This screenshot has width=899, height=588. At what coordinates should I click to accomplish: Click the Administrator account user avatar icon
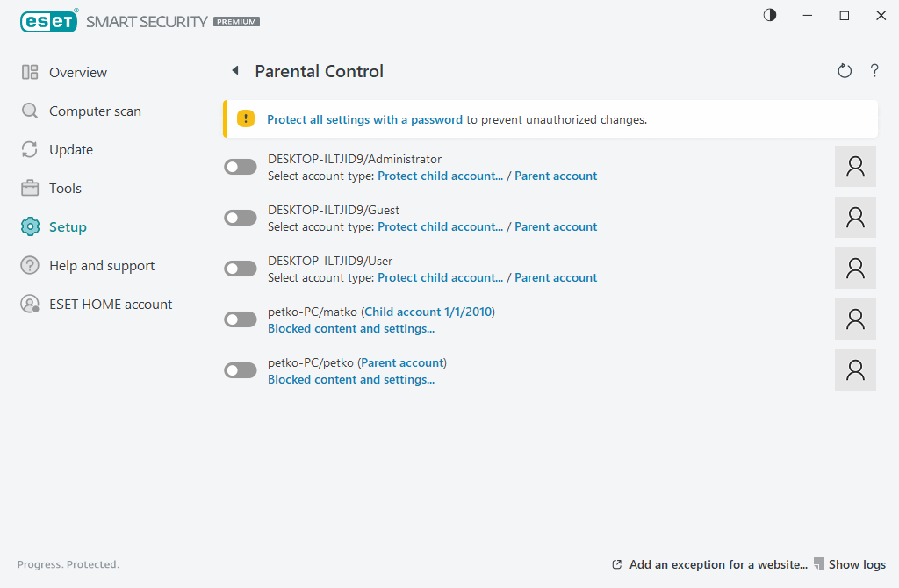(855, 167)
